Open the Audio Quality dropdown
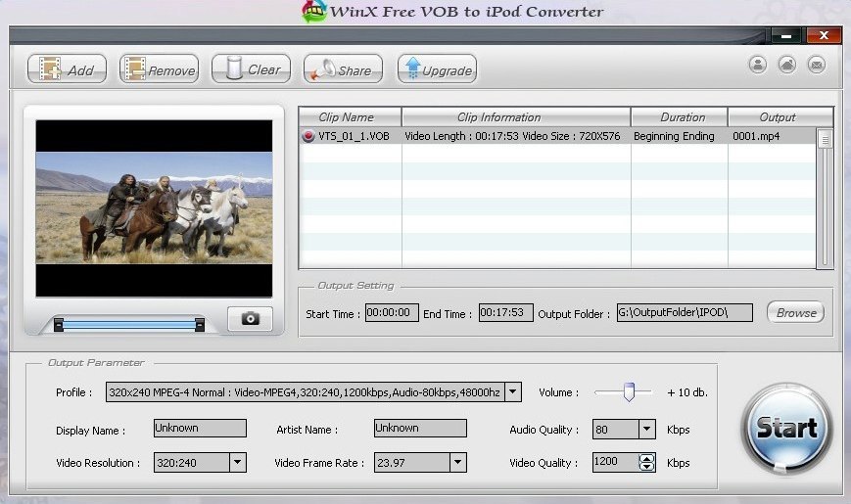 click(647, 429)
